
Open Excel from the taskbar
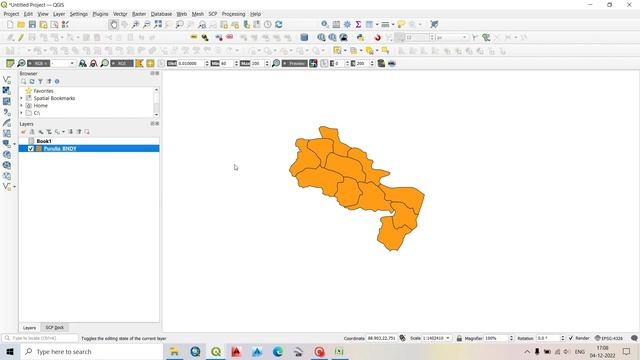tap(339, 351)
